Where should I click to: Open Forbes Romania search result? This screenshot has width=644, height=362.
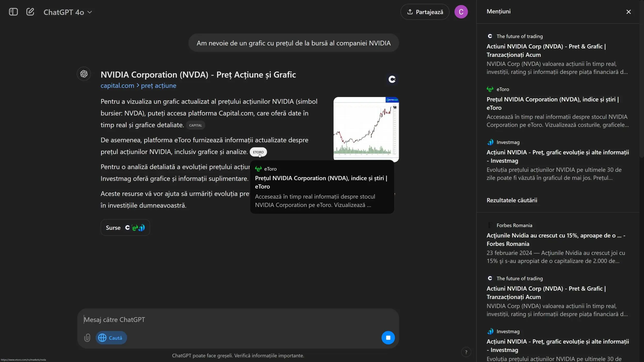click(x=557, y=243)
